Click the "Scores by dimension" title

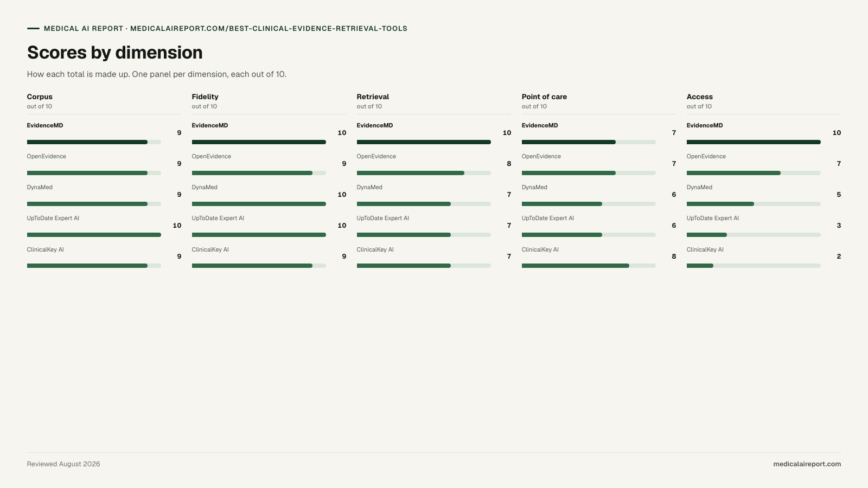point(115,53)
